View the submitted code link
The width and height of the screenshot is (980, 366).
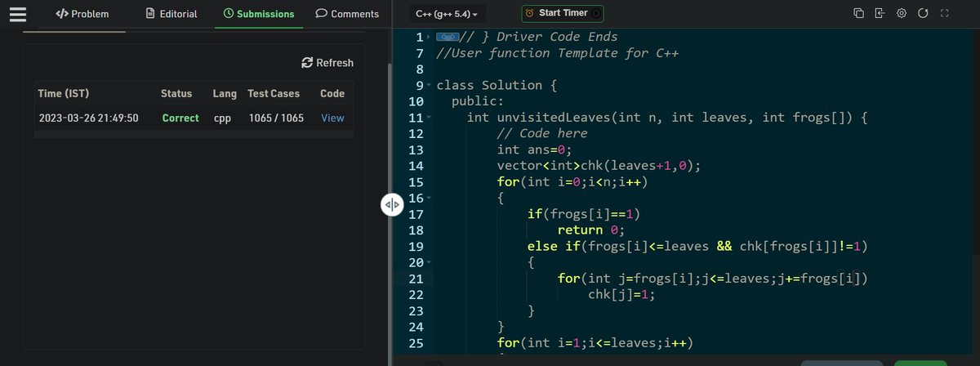(332, 118)
